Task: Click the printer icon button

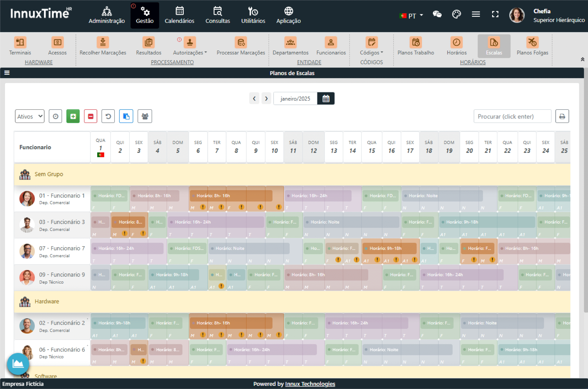Action: click(562, 116)
